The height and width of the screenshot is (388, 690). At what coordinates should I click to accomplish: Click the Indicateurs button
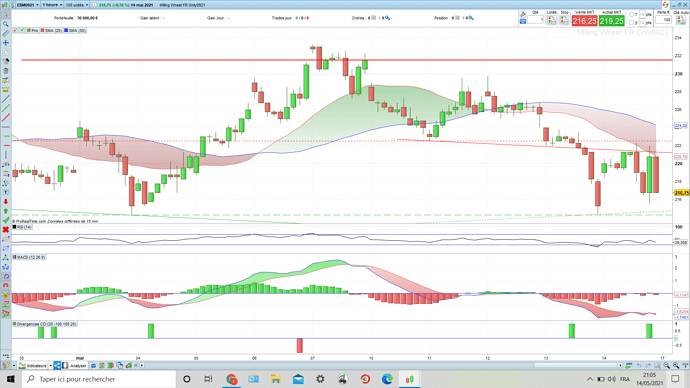click(x=33, y=366)
